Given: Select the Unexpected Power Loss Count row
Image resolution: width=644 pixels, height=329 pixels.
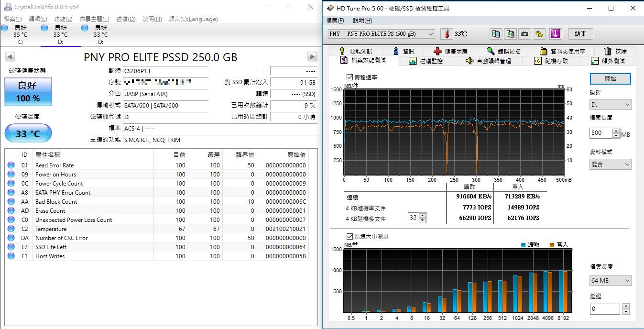Looking at the screenshot, I should coord(157,220).
